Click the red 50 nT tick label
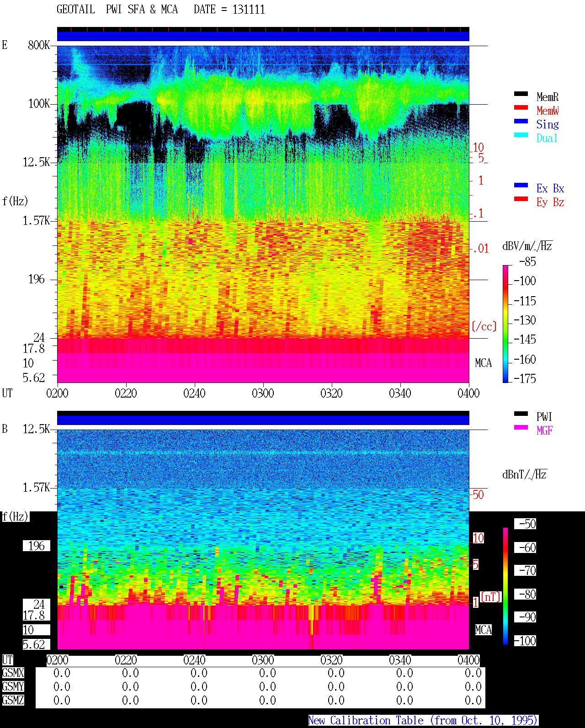The width and height of the screenshot is (585, 728). tap(478, 494)
